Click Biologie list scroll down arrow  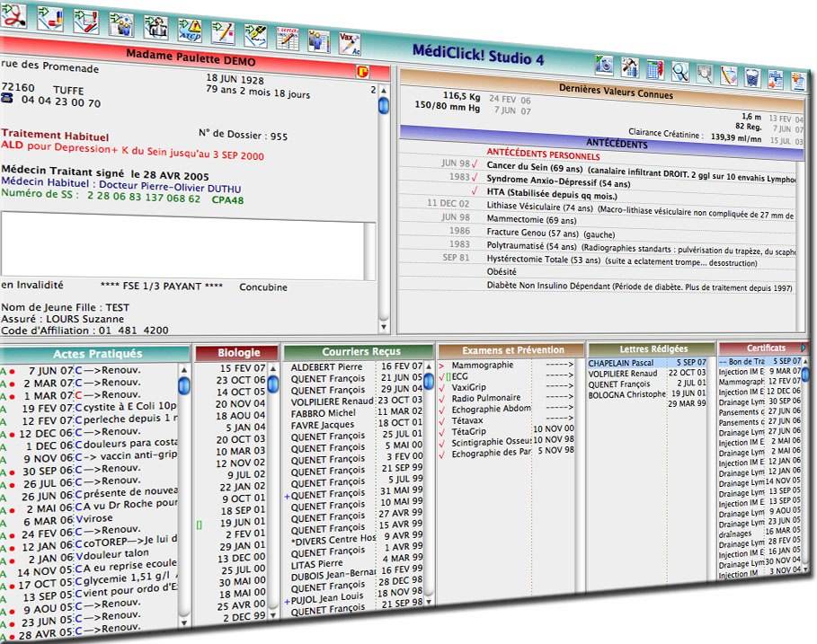(273, 614)
